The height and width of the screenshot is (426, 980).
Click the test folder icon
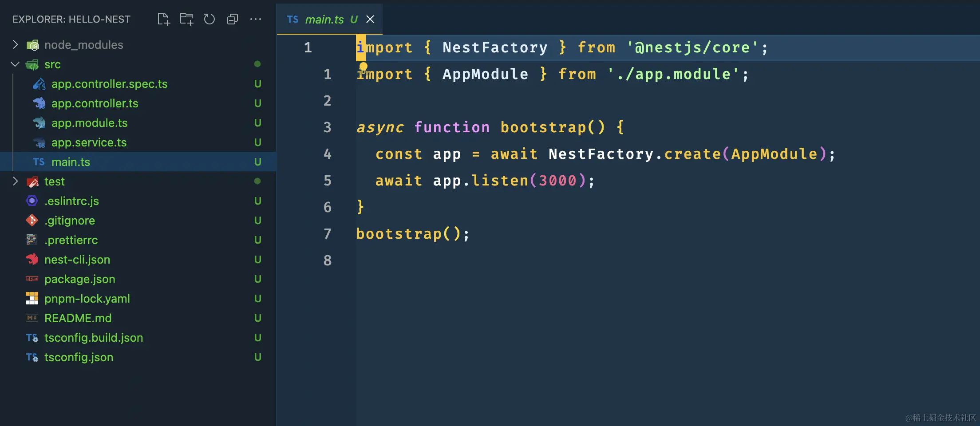[32, 181]
